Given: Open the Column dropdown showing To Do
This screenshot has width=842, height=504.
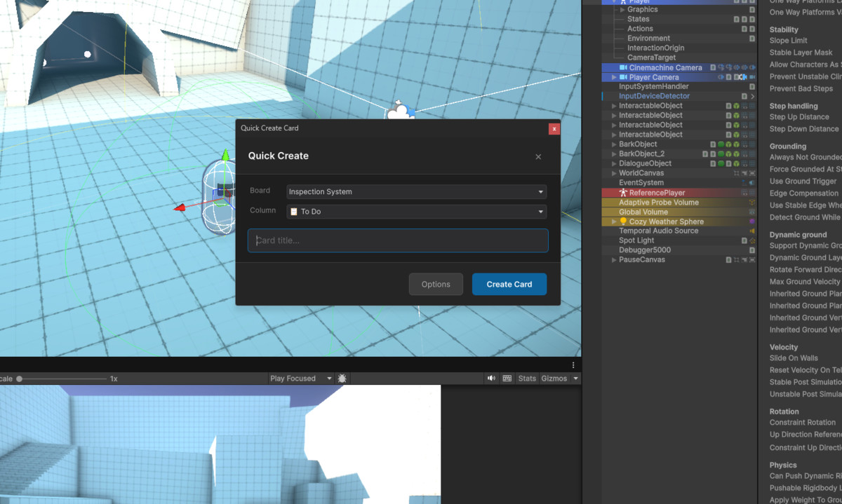Looking at the screenshot, I should [x=417, y=212].
